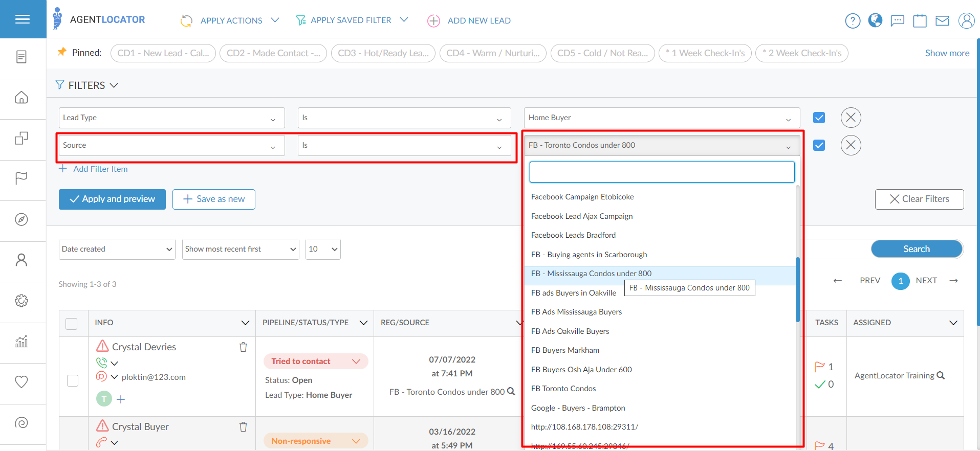This screenshot has height=451, width=980.
Task: Open the mail envelope icon
Action: (x=942, y=21)
